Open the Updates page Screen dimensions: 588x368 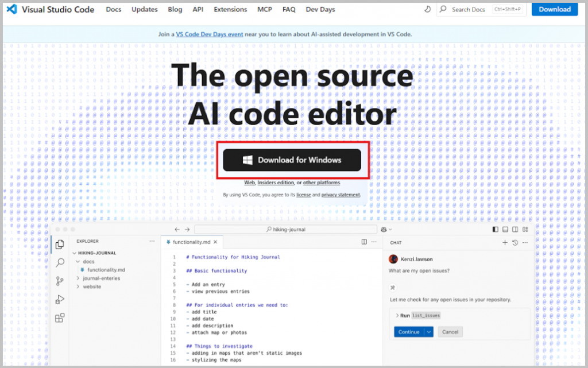[x=144, y=9]
